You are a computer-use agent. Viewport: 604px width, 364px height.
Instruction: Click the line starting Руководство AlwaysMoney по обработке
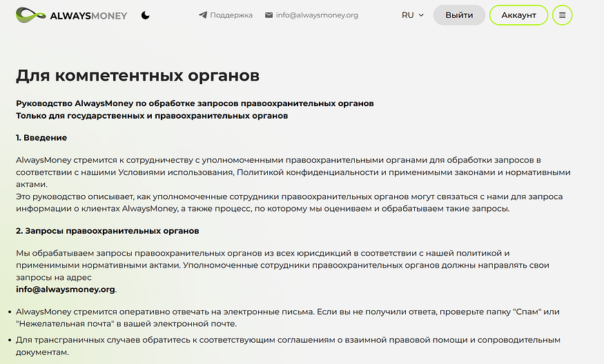[195, 103]
